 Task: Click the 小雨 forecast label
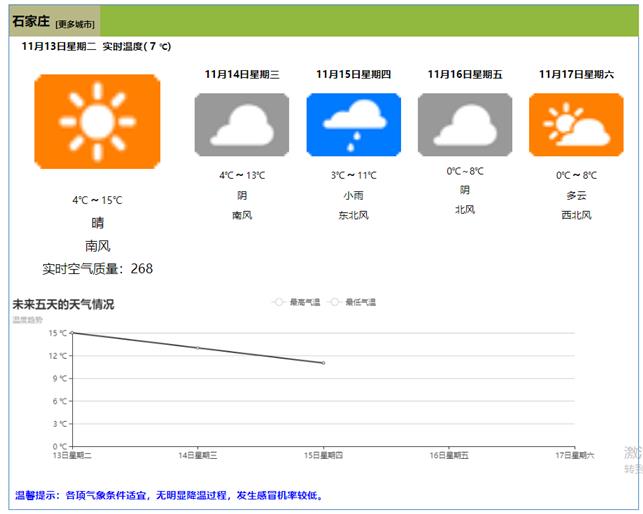(x=353, y=196)
